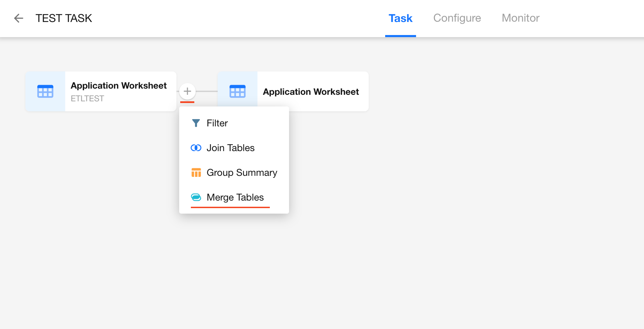Click the teal Merge Tables icon
Image resolution: width=644 pixels, height=329 pixels.
(x=196, y=197)
